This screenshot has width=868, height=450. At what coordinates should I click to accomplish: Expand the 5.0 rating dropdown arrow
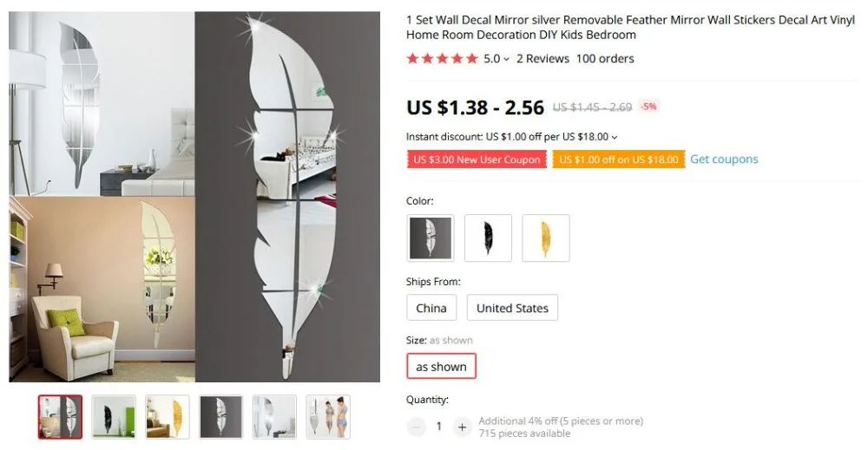pos(506,59)
